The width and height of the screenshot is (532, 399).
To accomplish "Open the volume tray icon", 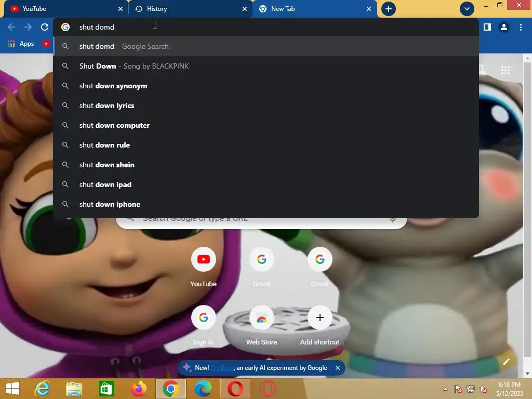I will 483,389.
